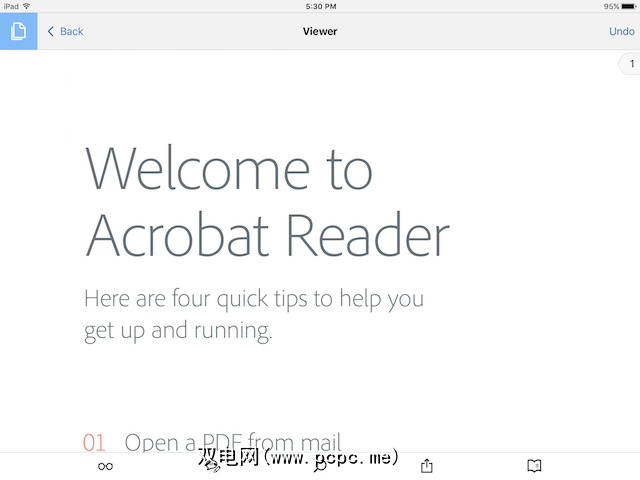The width and height of the screenshot is (640, 480).
Task: Click the 'Welcome to' heading text
Action: tap(229, 168)
